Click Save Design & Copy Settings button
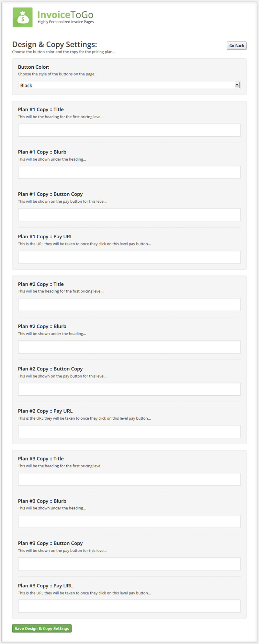259x644 pixels. click(42, 628)
